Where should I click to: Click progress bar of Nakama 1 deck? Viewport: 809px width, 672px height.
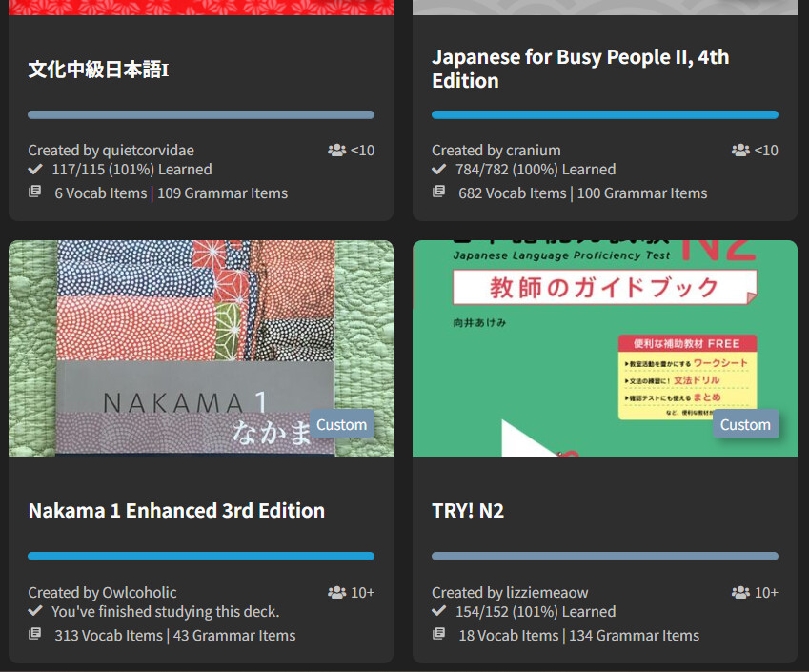coord(201,556)
